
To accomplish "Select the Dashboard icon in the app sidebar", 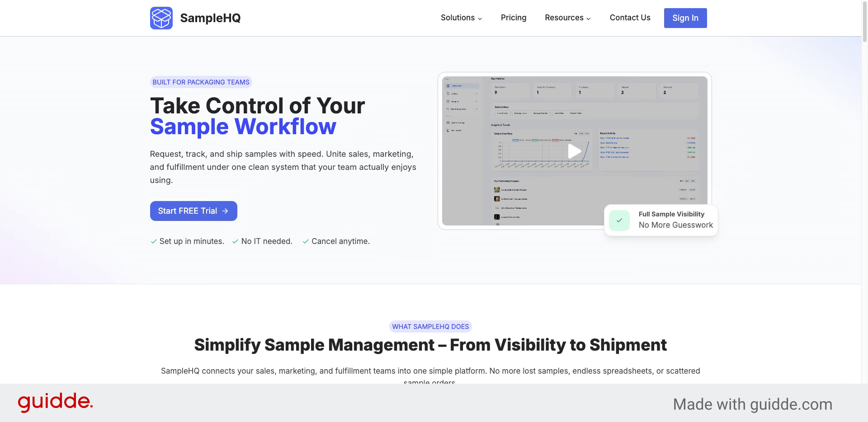I will click(448, 86).
